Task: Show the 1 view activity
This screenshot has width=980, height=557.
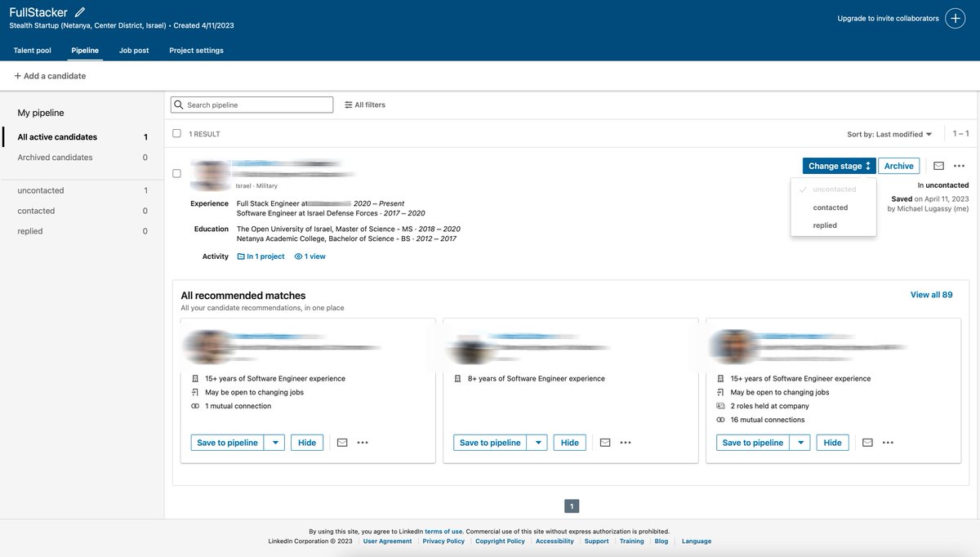Action: coord(310,256)
